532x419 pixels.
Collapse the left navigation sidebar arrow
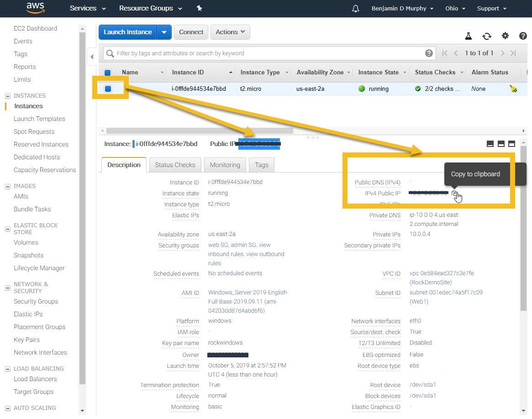pyautogui.click(x=92, y=57)
